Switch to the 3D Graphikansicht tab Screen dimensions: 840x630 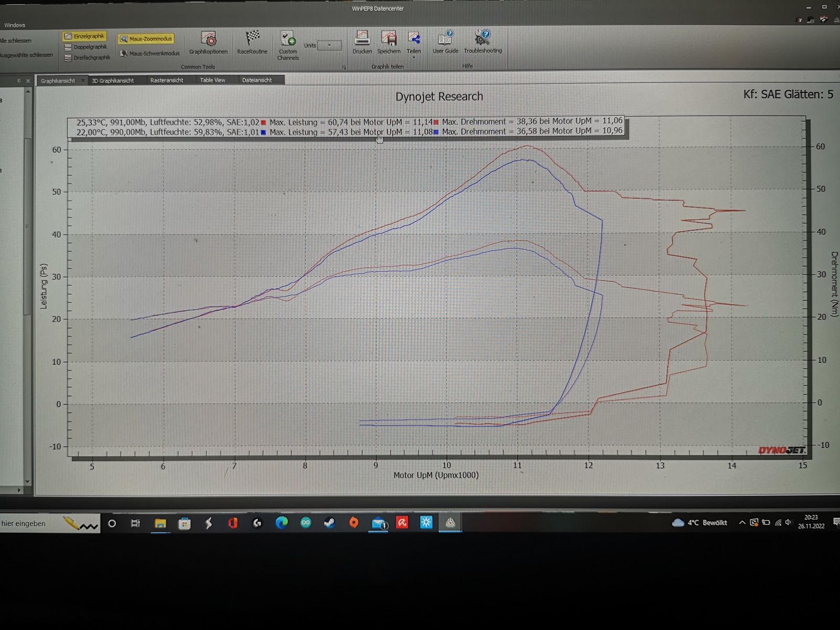pos(113,81)
